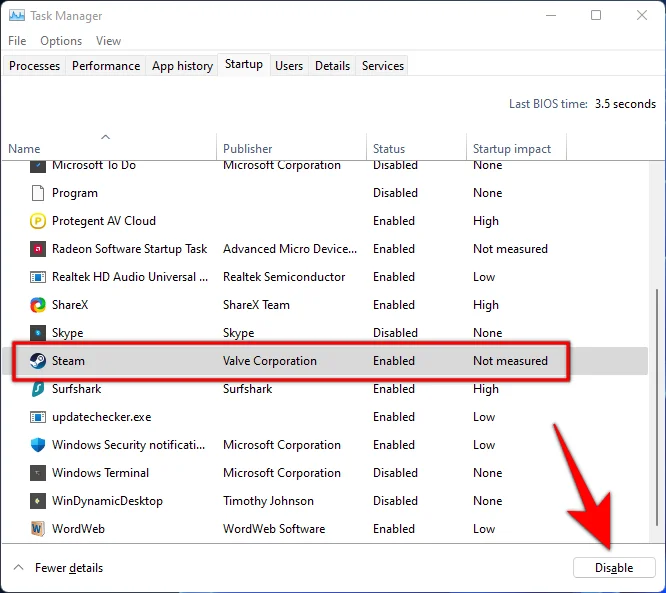The height and width of the screenshot is (593, 666).
Task: Open the Options menu
Action: (x=61, y=41)
